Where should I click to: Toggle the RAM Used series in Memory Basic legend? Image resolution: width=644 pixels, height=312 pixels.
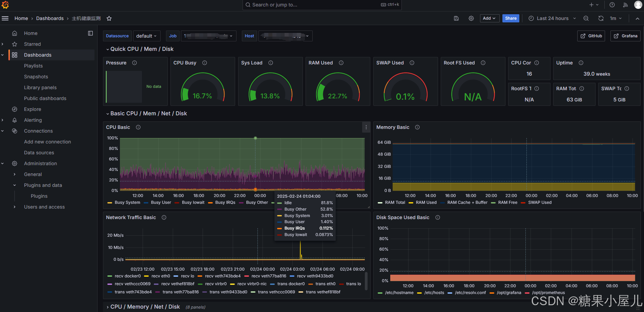(x=426, y=202)
